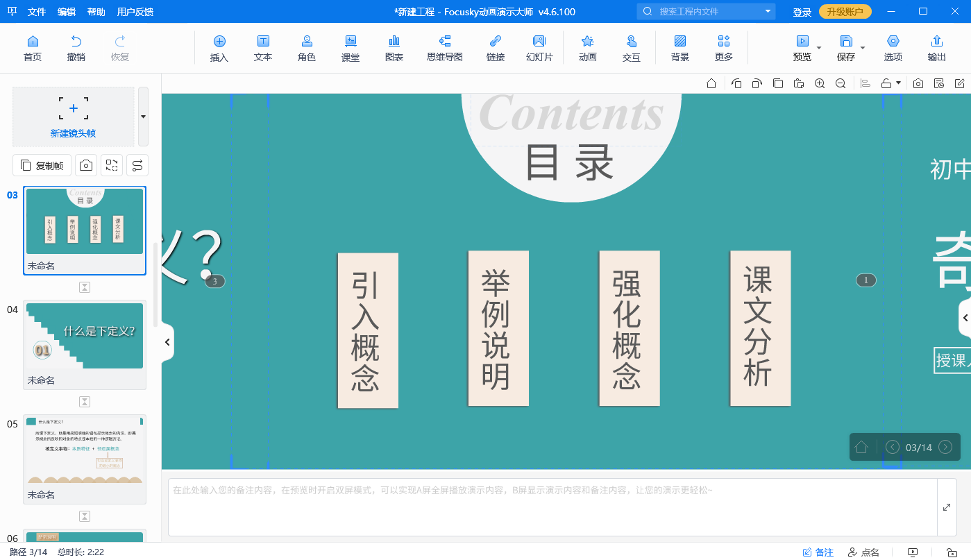Screen dimensions: 971x560
Task: Click transition icon between frames 04 and 05
Action: (85, 402)
